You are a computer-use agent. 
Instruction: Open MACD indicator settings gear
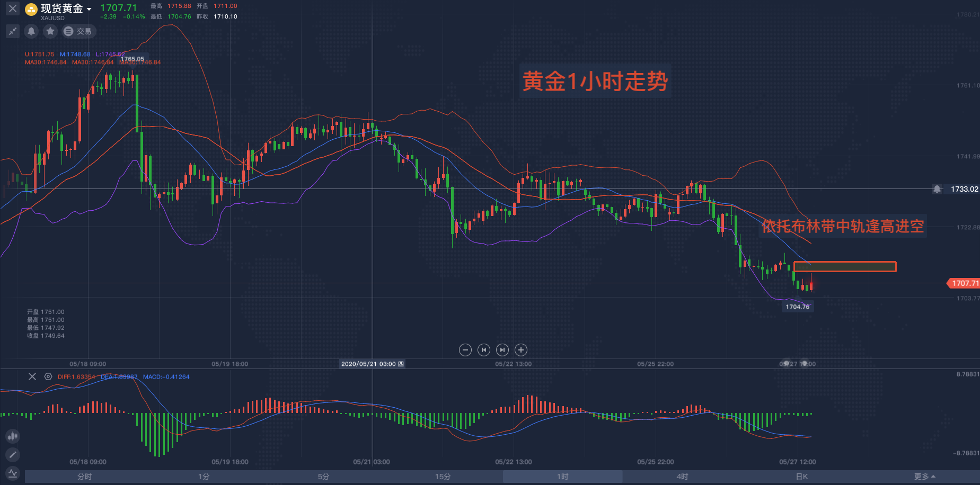click(x=48, y=376)
